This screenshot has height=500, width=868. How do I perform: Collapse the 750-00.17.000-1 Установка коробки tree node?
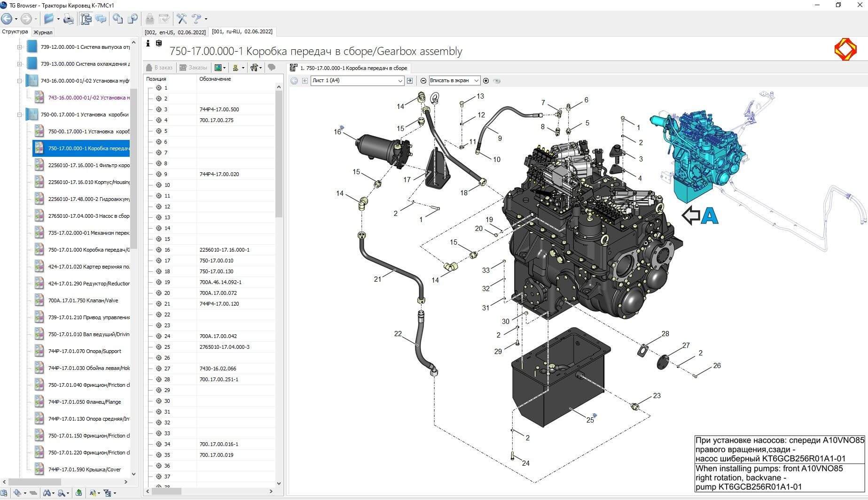tap(20, 115)
